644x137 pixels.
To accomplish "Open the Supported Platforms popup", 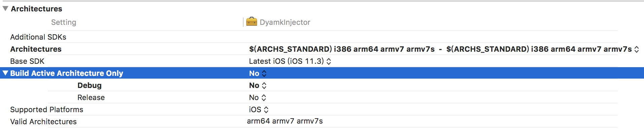I will tap(266, 110).
